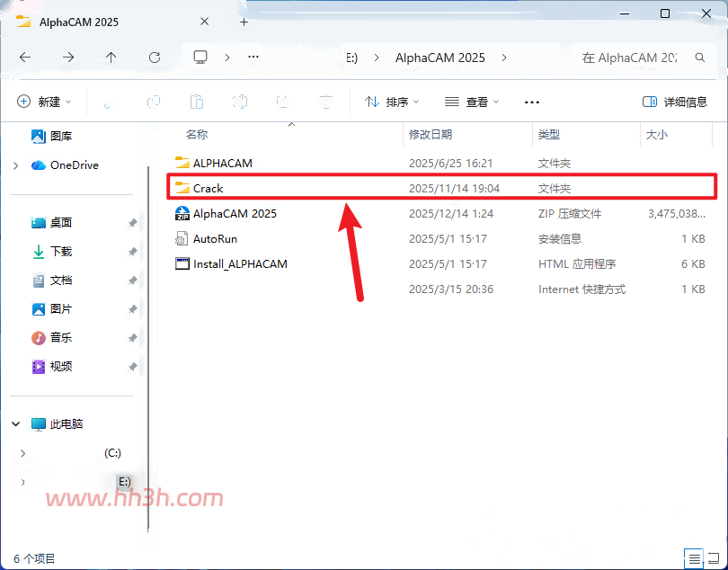Unpin 图片 using its pin icon
Viewport: 728px width, 570px height.
132,309
